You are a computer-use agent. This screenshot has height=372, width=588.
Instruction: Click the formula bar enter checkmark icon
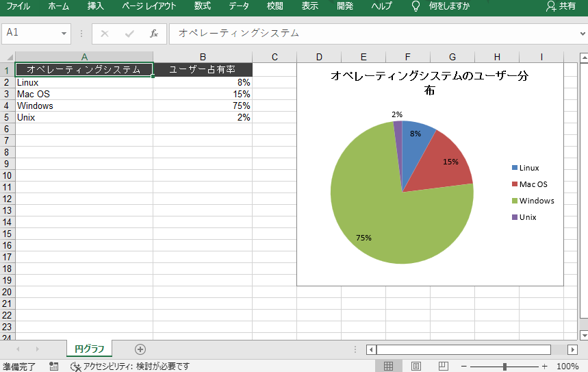(x=129, y=34)
